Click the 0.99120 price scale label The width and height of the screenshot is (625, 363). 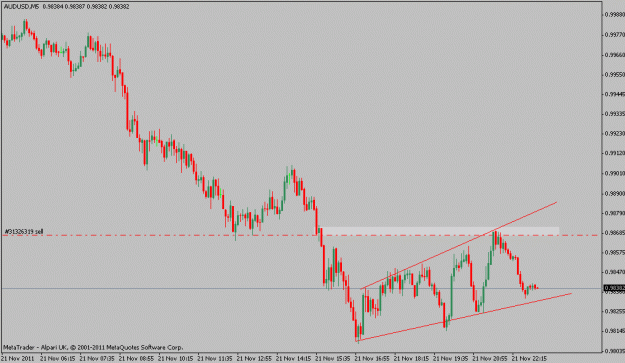click(614, 153)
